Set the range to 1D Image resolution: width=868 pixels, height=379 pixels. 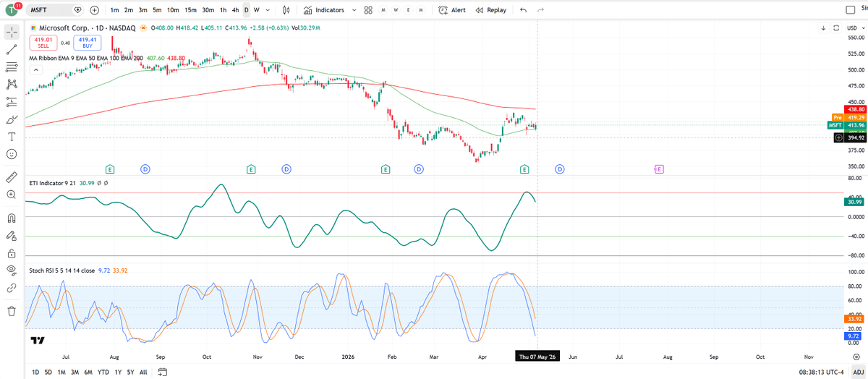click(x=36, y=372)
